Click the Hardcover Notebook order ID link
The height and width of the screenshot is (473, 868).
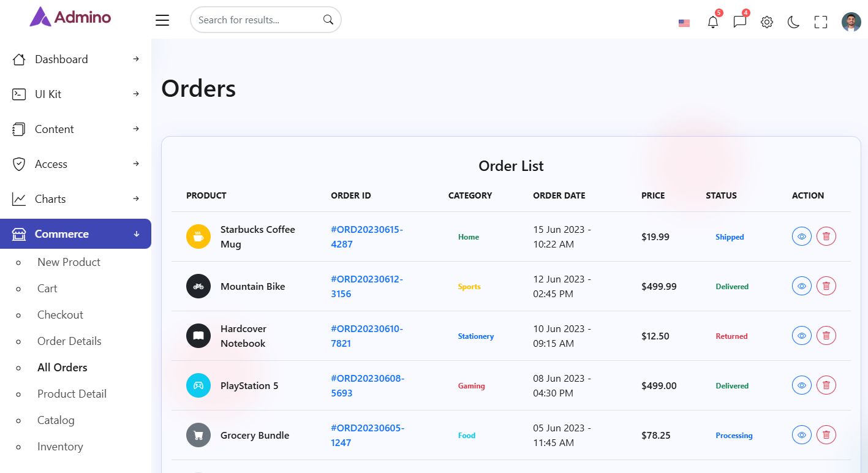[x=366, y=336]
